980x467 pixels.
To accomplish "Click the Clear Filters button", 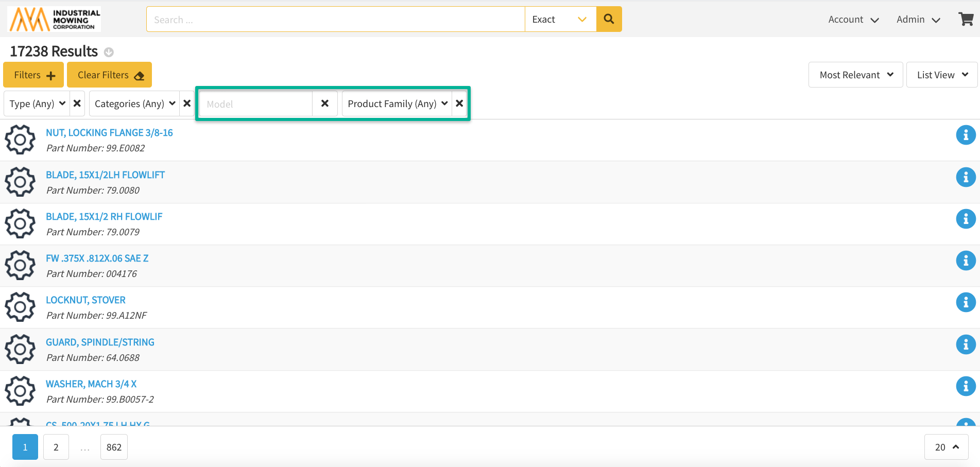I will coord(109,75).
